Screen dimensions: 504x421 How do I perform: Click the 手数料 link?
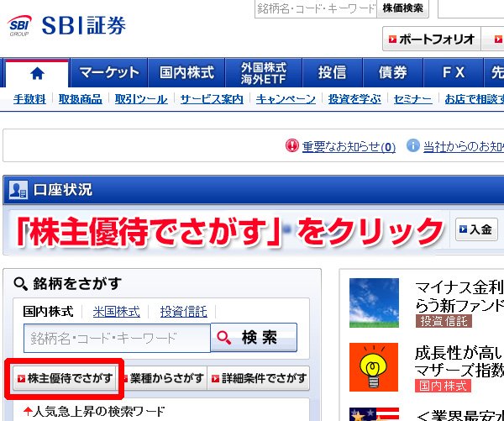29,99
